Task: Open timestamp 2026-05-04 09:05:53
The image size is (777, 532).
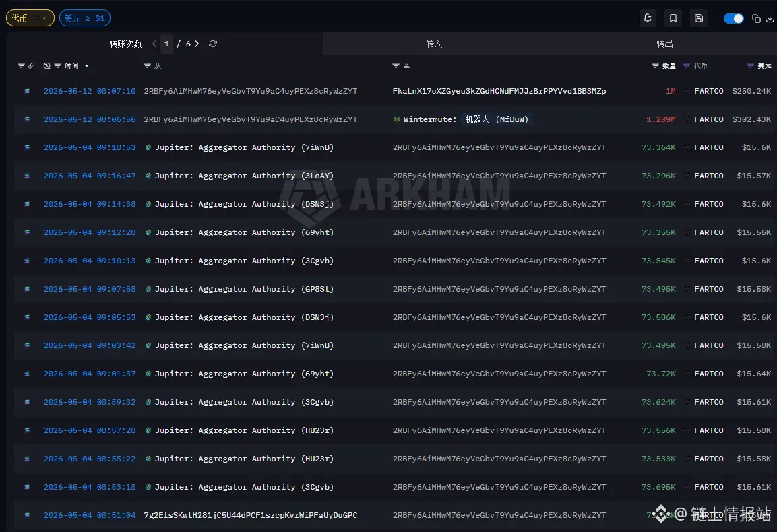Action: (89, 317)
